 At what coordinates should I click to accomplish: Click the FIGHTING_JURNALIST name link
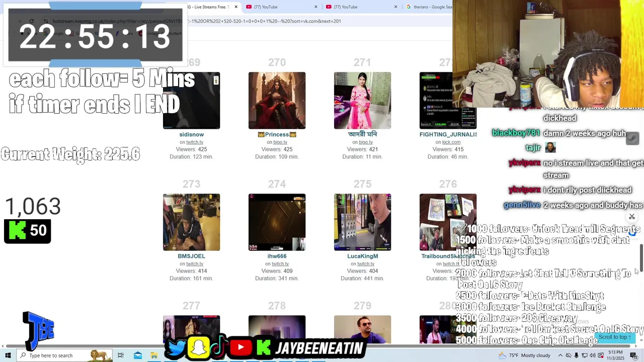[448, 135]
